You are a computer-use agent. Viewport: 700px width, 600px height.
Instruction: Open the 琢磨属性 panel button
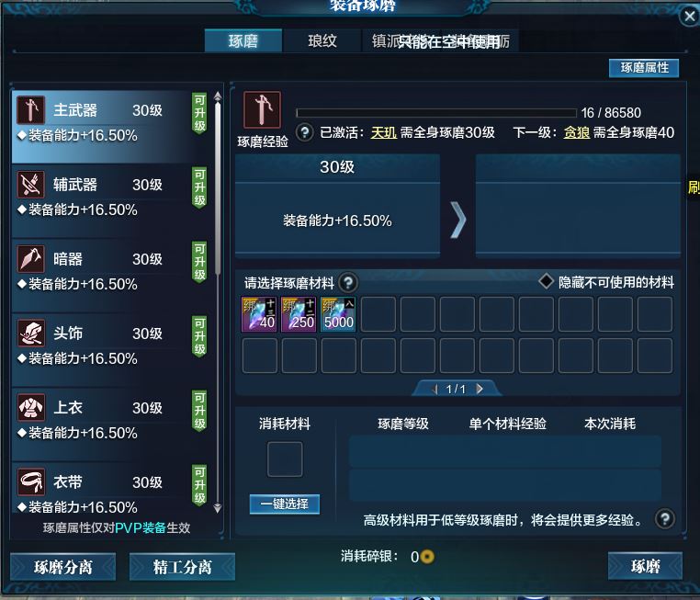point(644,68)
